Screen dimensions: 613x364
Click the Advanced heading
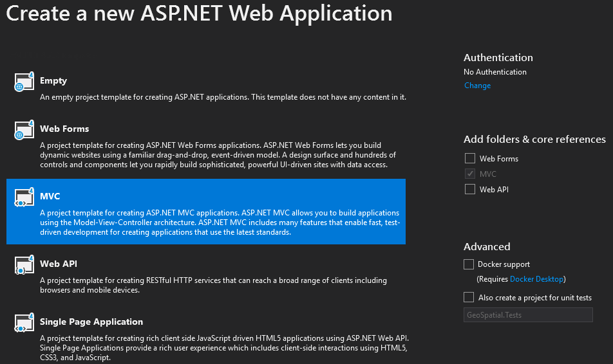(487, 246)
